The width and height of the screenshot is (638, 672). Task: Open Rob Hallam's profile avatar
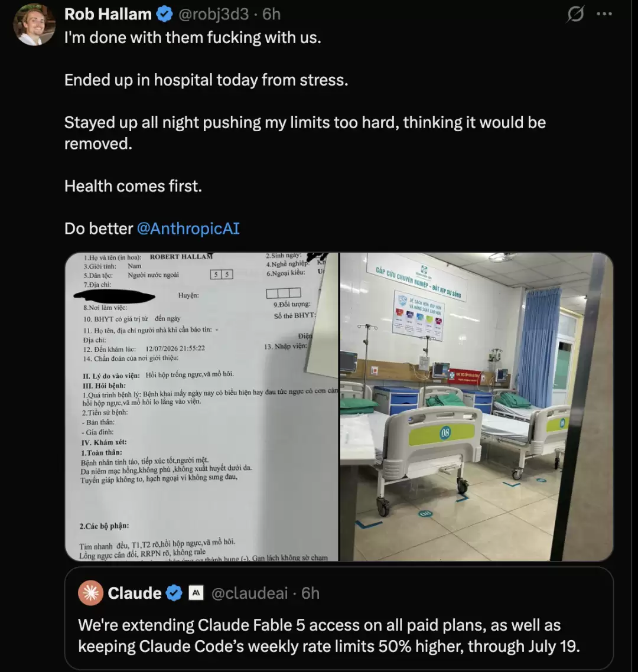(x=34, y=24)
